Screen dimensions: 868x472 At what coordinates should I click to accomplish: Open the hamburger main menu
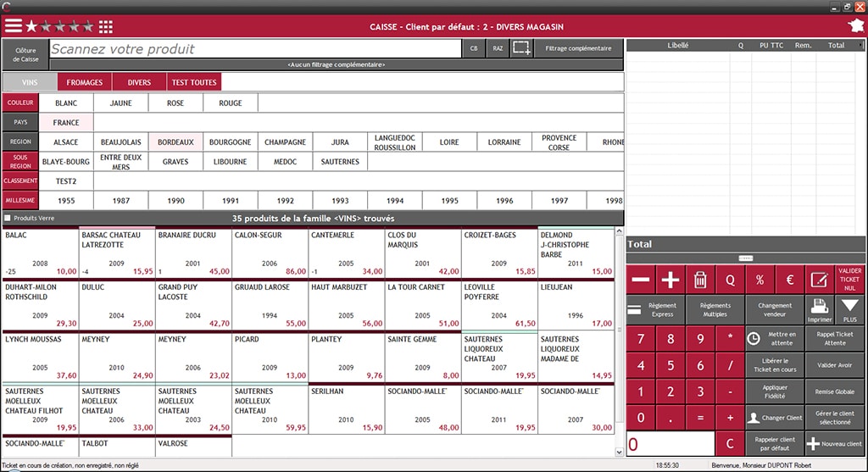(x=13, y=26)
